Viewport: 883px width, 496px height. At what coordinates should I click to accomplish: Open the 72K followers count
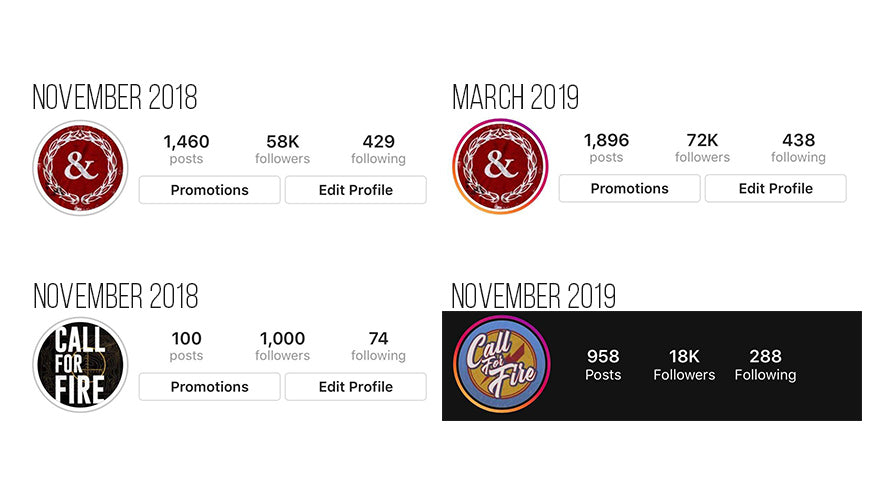coord(702,148)
